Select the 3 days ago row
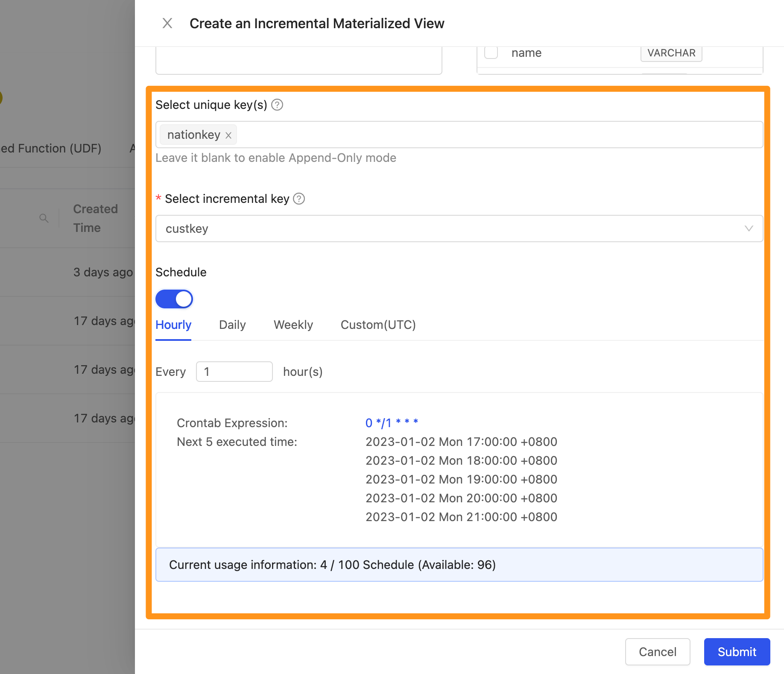This screenshot has width=784, height=674. 67,272
